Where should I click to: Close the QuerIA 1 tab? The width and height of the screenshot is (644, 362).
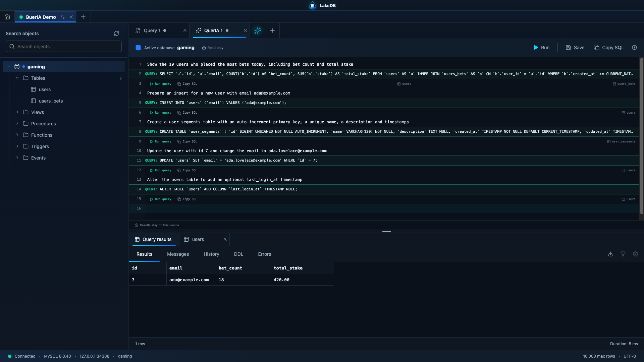coord(245,31)
